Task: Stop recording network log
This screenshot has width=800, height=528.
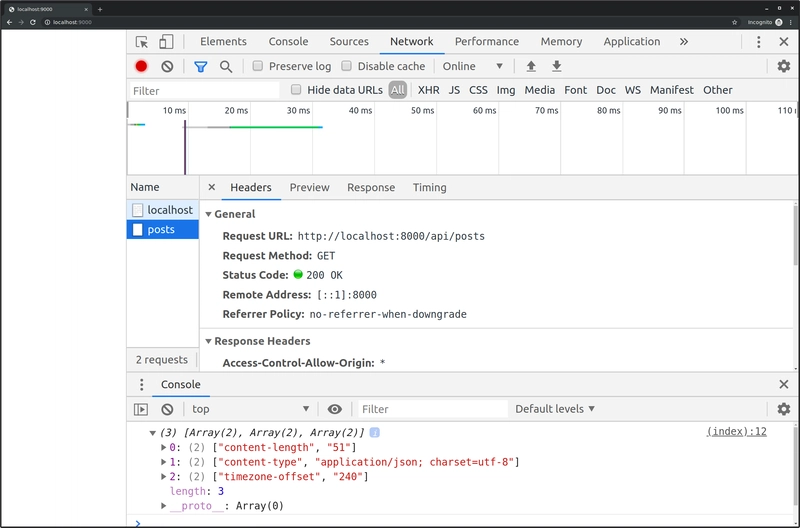Action: pos(141,66)
